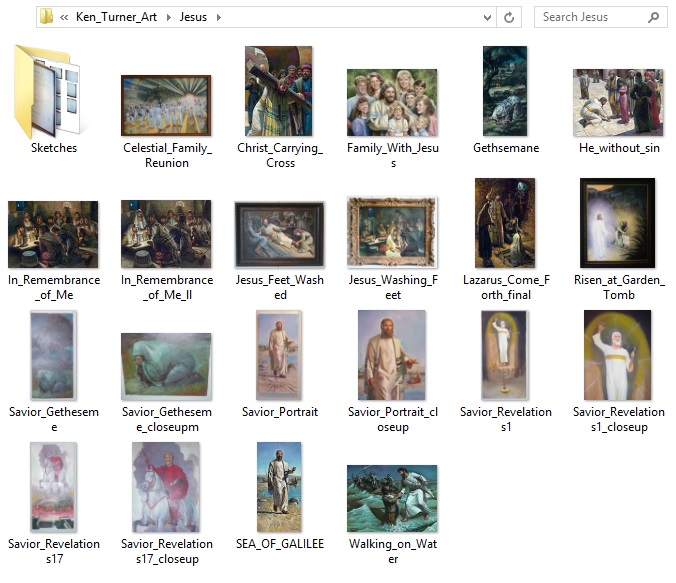Select the He_without_sin image thumbnail
676x583 pixels.
(x=618, y=103)
